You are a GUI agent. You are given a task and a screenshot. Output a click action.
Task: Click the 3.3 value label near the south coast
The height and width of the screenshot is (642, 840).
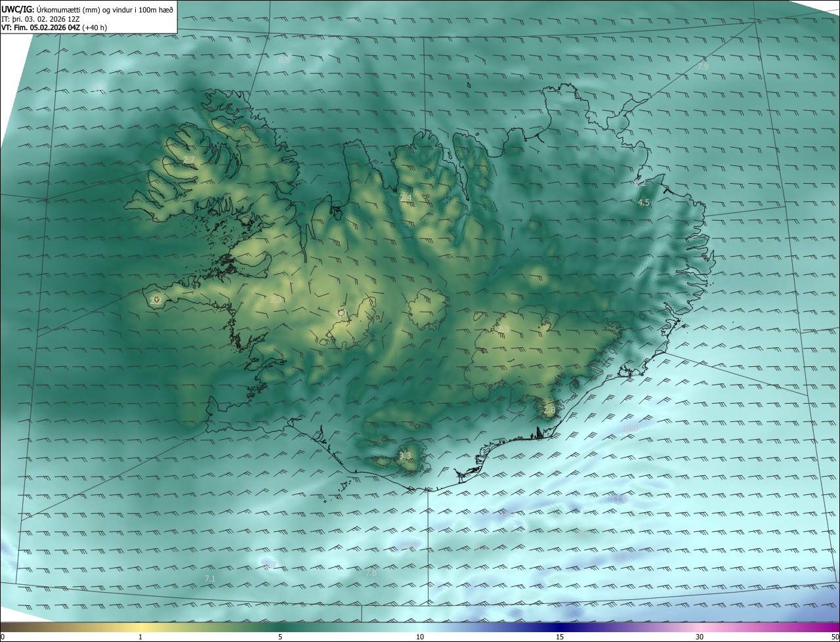click(x=405, y=456)
